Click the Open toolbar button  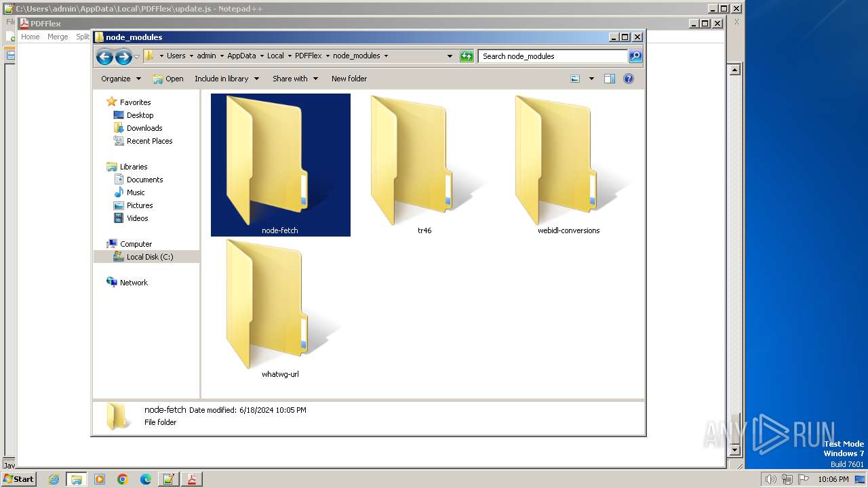click(168, 79)
